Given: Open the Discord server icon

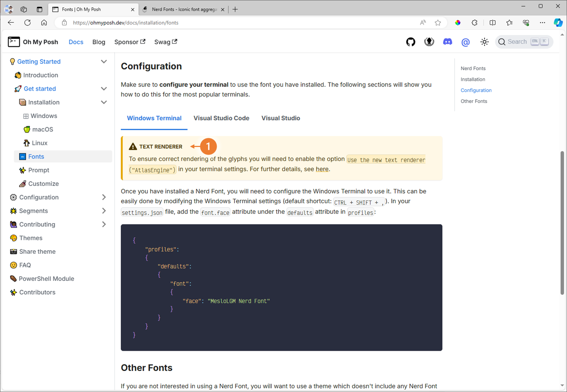Looking at the screenshot, I should 447,42.
